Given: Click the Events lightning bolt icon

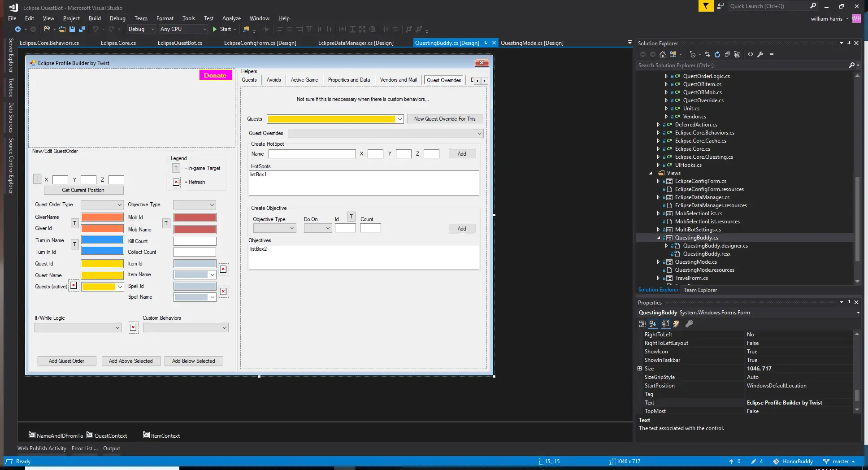Looking at the screenshot, I should (676, 324).
